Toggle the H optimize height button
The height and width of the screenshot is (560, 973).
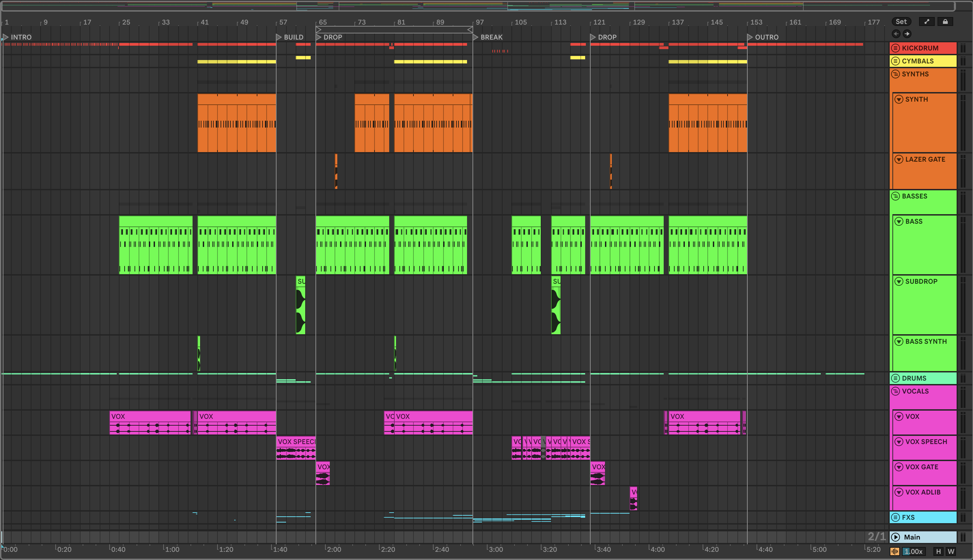(939, 551)
